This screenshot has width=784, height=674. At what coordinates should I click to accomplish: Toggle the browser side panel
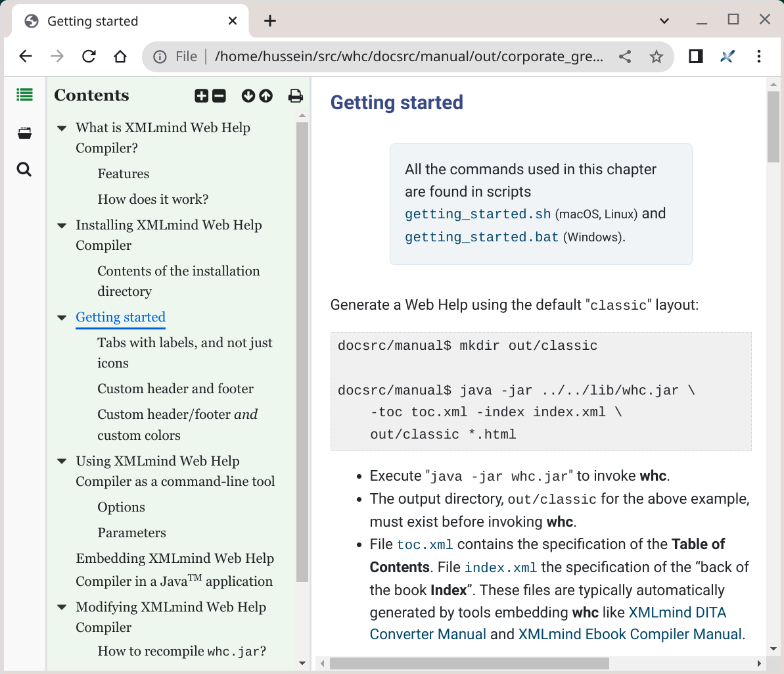point(695,57)
